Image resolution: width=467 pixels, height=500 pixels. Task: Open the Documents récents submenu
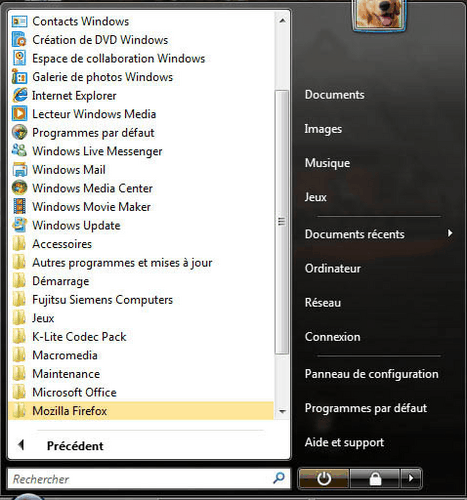379,234
